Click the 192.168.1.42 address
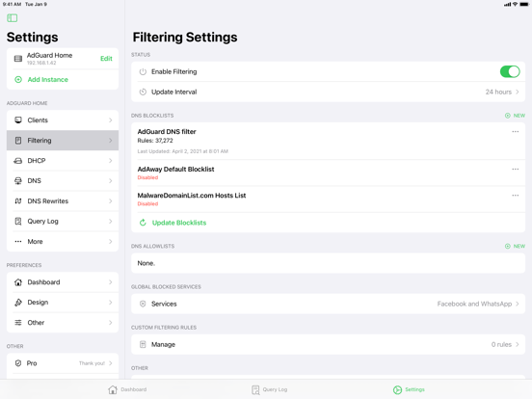532x399 pixels. [x=41, y=63]
